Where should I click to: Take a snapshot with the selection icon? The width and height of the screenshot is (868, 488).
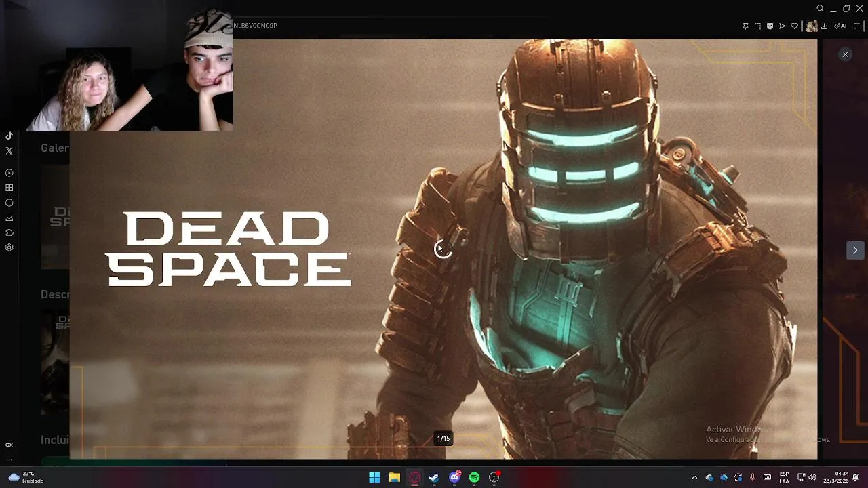pos(757,26)
